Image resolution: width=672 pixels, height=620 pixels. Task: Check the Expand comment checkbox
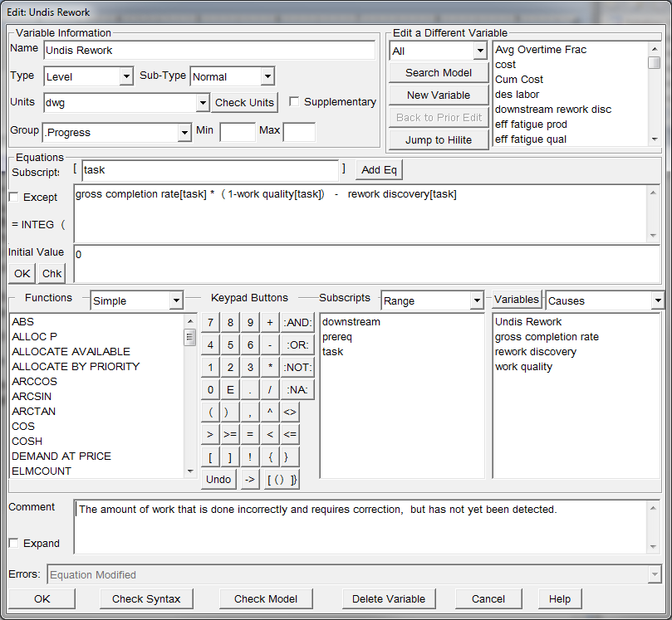tap(14, 544)
